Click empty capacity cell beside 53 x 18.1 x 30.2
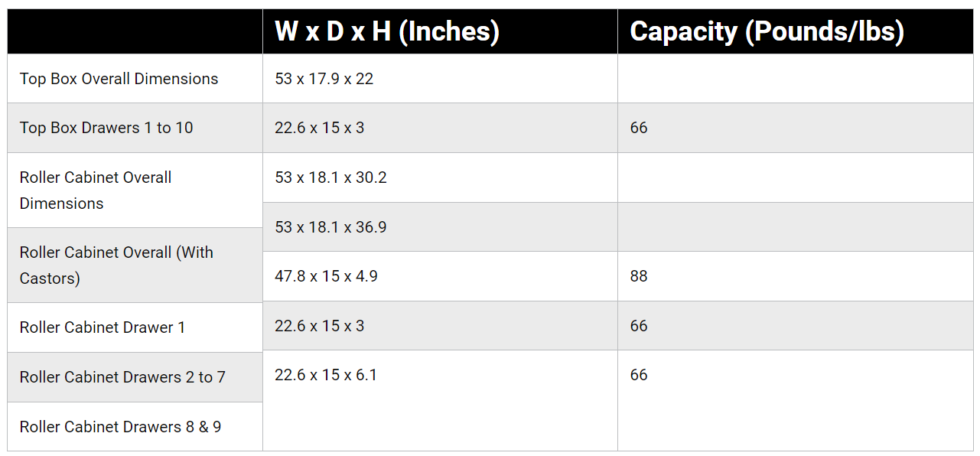The width and height of the screenshot is (980, 456). (x=796, y=178)
